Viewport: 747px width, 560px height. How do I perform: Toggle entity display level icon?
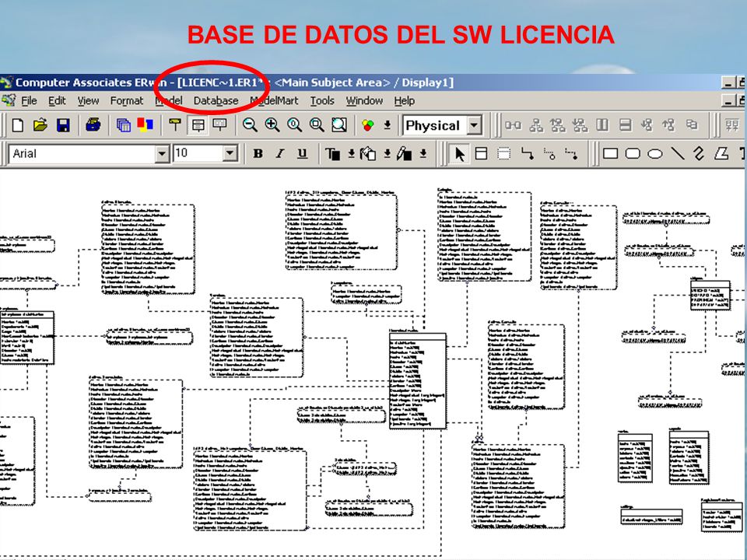tap(175, 125)
